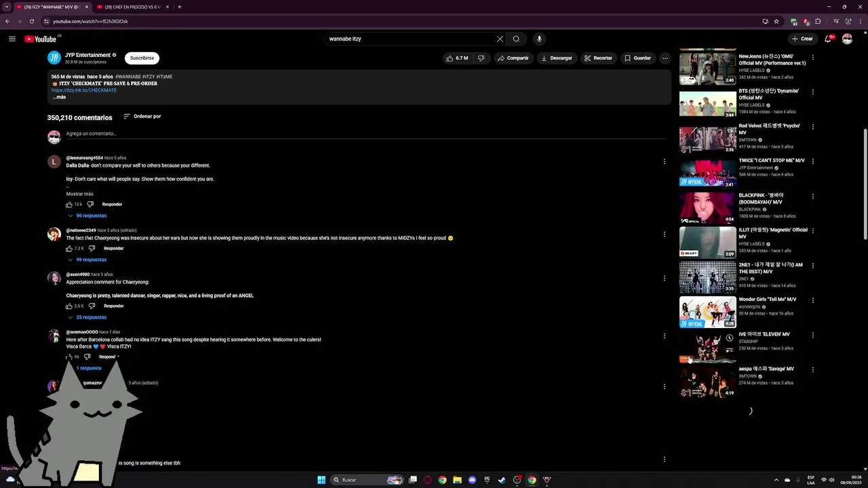Open options menu for @acemanOOOO comment
Image resolution: width=868 pixels, height=488 pixels.
[664, 335]
